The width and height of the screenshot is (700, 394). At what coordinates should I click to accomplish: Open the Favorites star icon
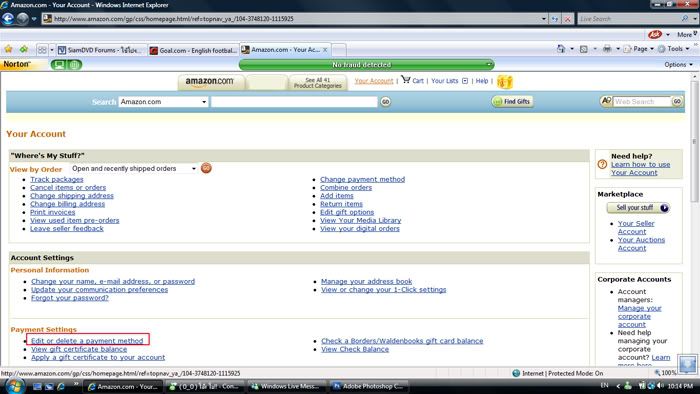click(8, 49)
